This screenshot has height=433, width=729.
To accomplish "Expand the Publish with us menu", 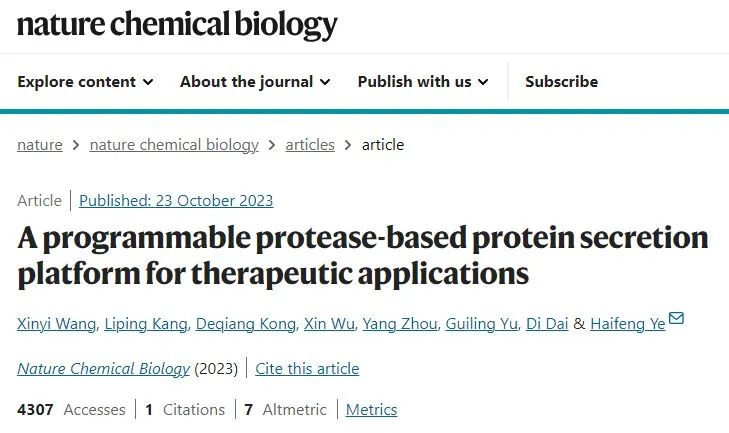I will click(x=422, y=82).
